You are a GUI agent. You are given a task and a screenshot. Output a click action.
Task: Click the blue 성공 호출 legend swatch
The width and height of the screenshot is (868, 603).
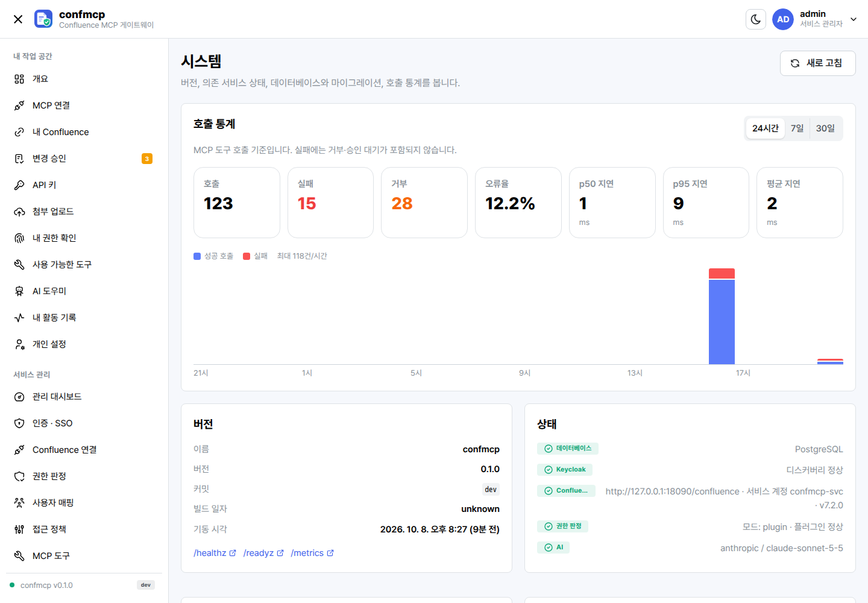pyautogui.click(x=197, y=256)
